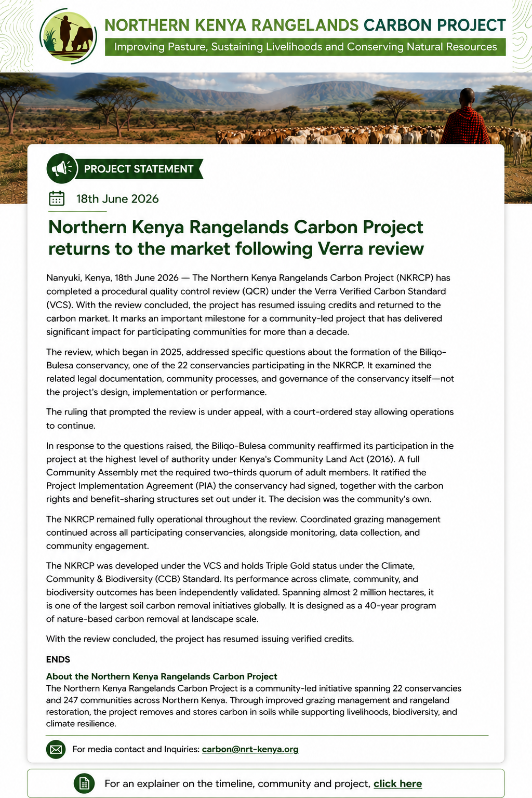Click the paragraph starting "The review, which began in 2025"

250,372
